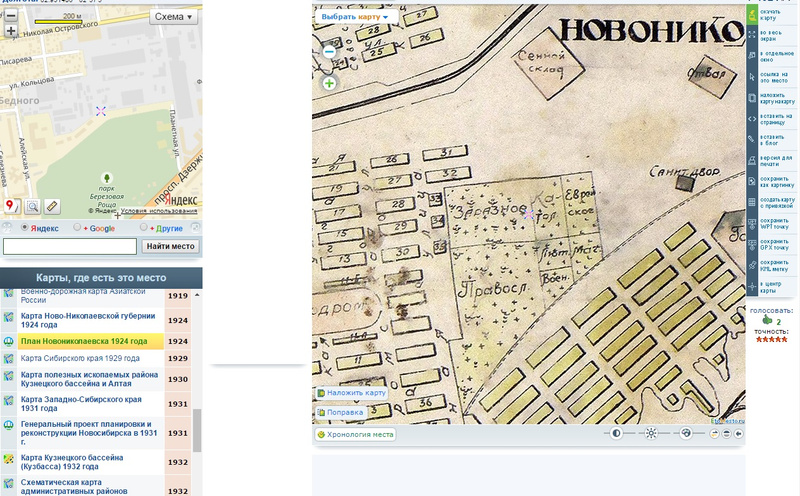
Task: Expand the Хронология места panel
Action: pyautogui.click(x=355, y=434)
